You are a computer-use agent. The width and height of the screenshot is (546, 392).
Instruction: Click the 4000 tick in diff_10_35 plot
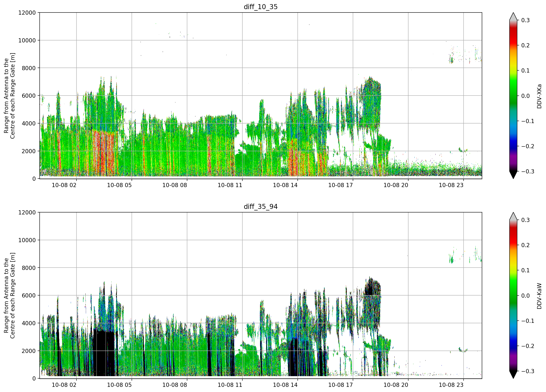pos(29,123)
